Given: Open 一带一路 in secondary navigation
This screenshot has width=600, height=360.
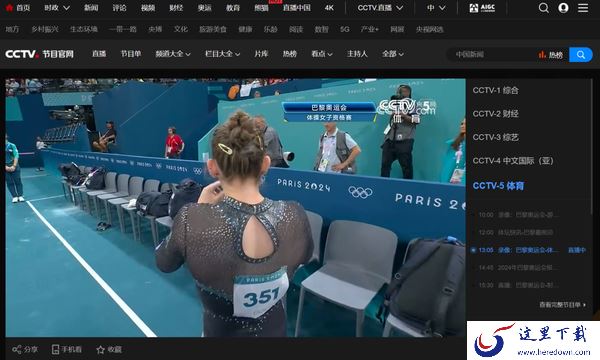Looking at the screenshot, I should (x=122, y=29).
